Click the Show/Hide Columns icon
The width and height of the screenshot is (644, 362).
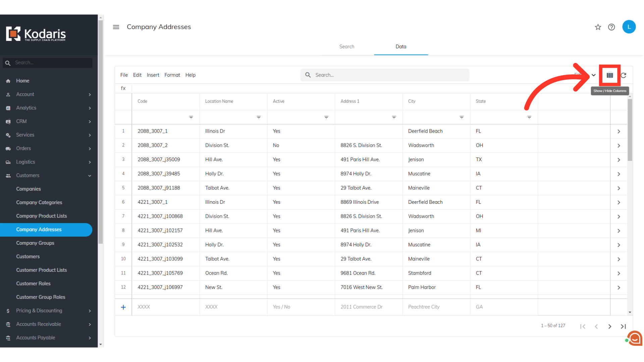point(609,75)
